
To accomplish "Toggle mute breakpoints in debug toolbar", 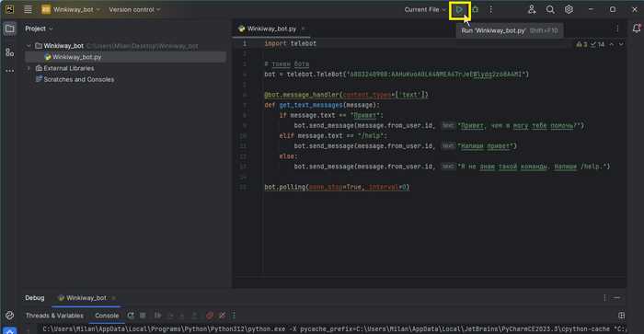I will coord(223,316).
